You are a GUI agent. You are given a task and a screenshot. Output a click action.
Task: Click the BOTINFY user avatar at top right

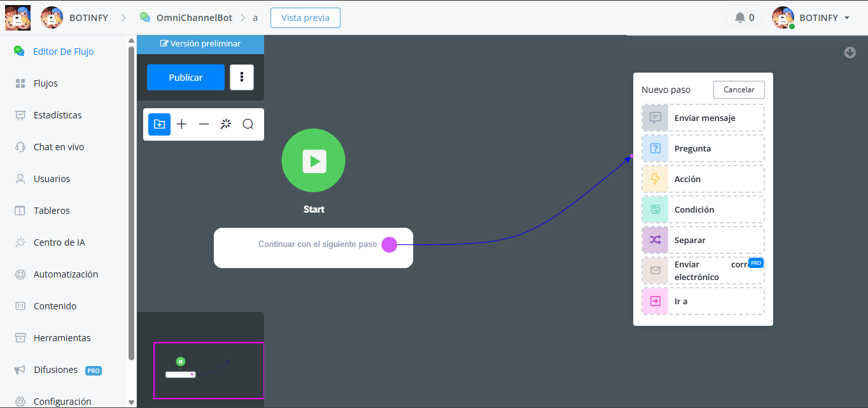point(783,18)
